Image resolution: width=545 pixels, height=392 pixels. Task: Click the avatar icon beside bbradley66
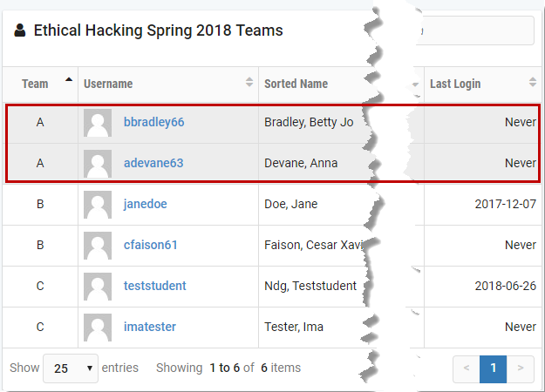(98, 123)
